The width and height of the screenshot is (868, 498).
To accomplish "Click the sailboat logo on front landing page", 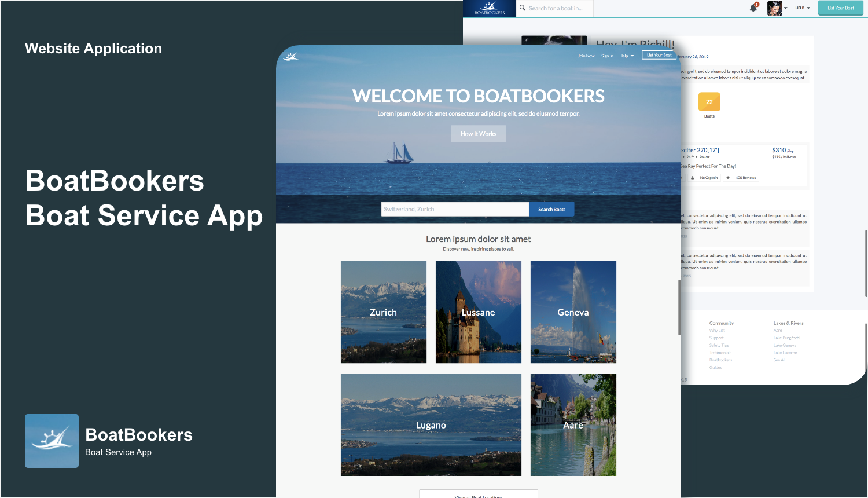I will (290, 56).
